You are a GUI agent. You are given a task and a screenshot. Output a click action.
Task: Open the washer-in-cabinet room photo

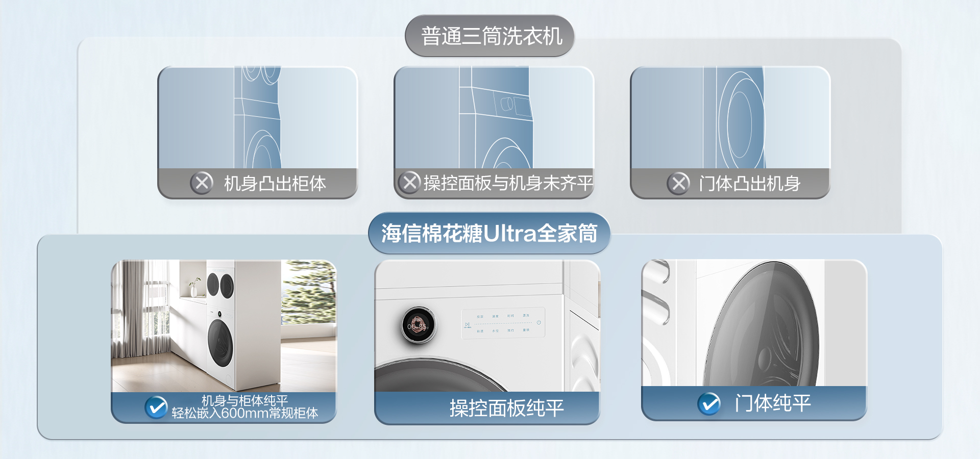click(224, 326)
